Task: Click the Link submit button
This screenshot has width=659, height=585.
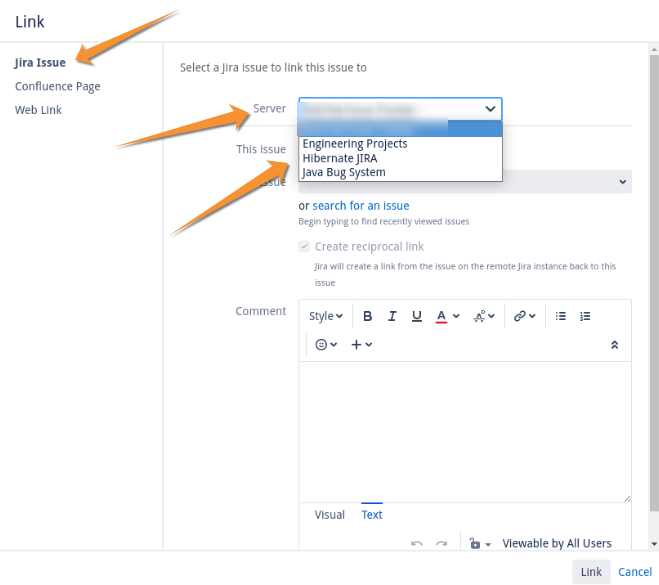Action: pyautogui.click(x=591, y=572)
